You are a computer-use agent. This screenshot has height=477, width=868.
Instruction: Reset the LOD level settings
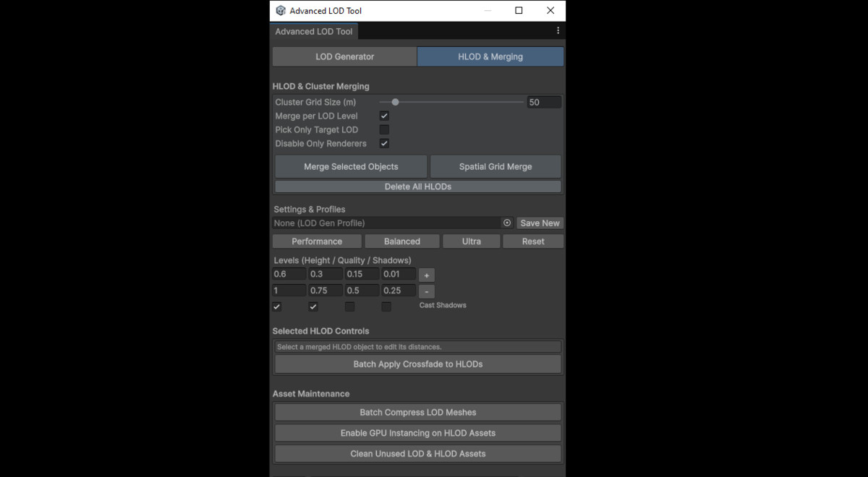click(x=533, y=241)
